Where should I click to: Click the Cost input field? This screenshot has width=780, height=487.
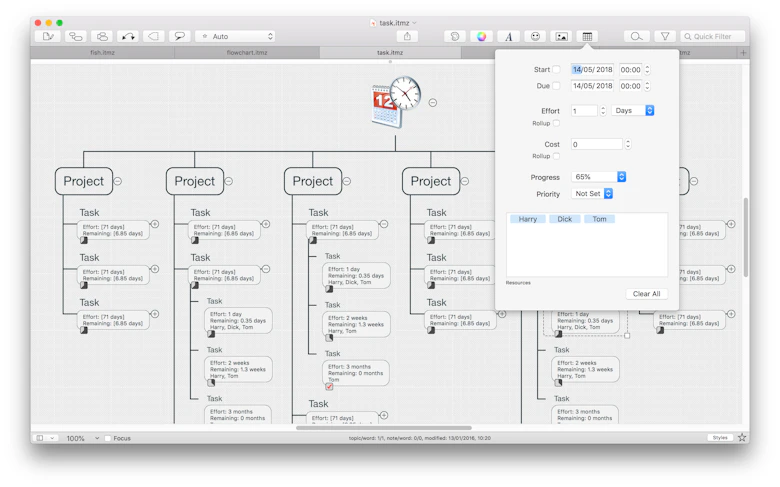597,145
